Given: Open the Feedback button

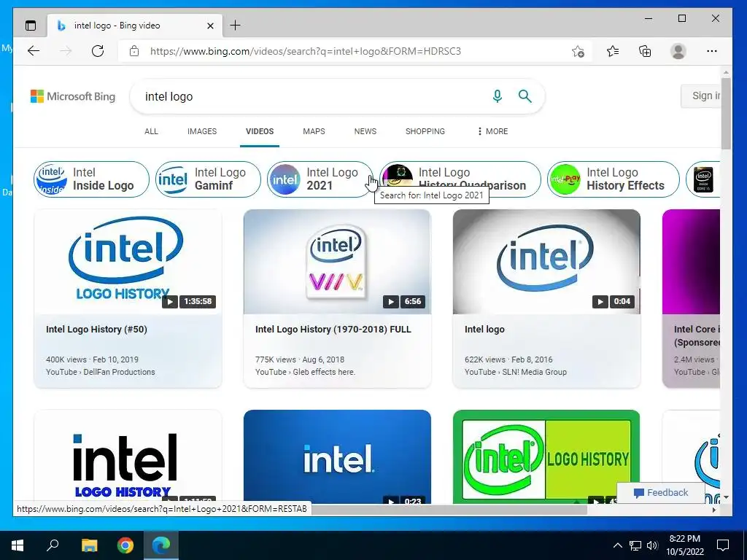Looking at the screenshot, I should 661,493.
